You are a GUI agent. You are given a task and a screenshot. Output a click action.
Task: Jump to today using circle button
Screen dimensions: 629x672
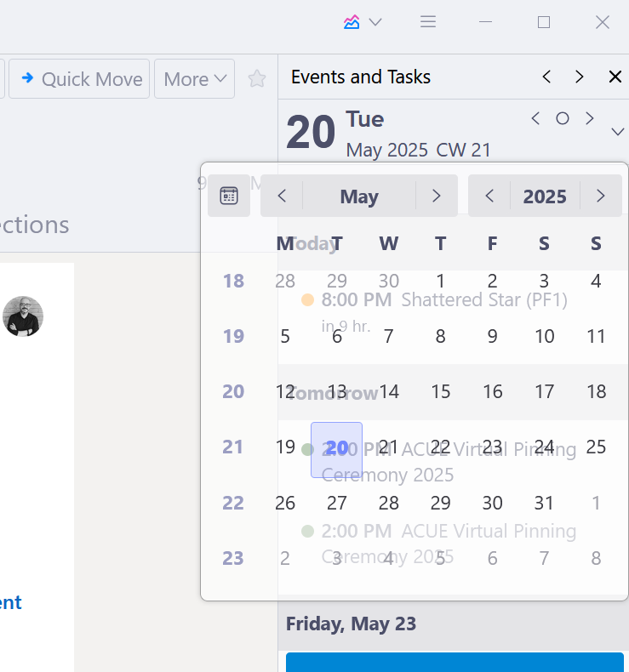pos(563,118)
